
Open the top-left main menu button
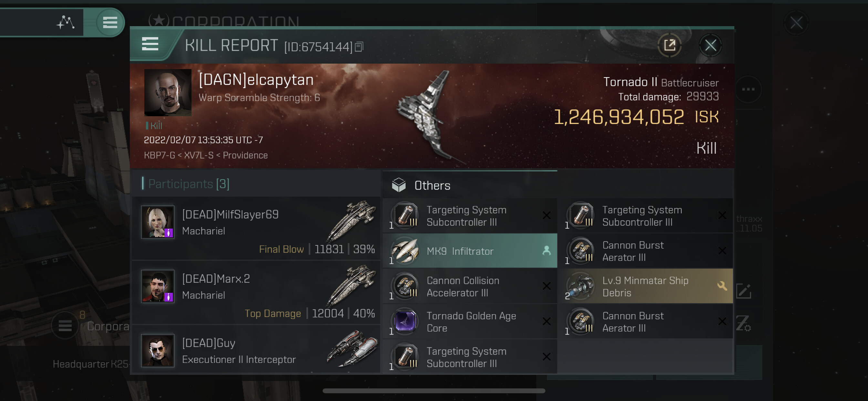pos(110,23)
